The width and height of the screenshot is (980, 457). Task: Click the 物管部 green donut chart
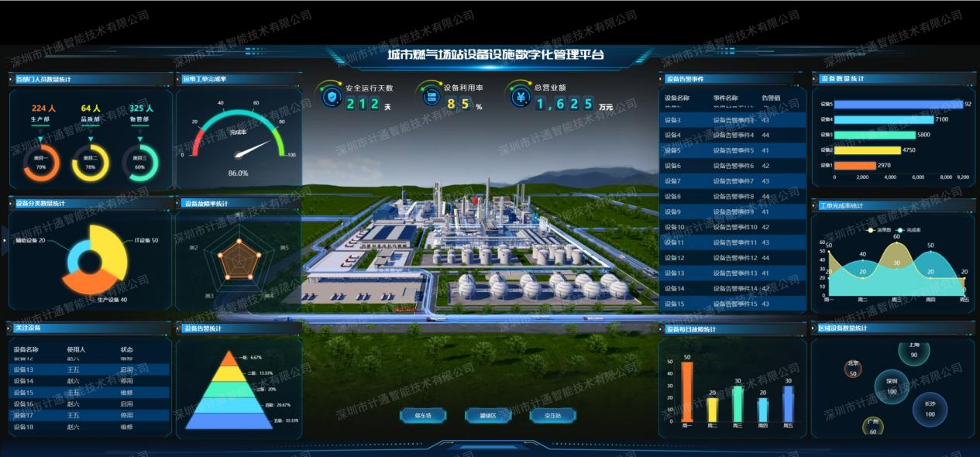(x=139, y=163)
